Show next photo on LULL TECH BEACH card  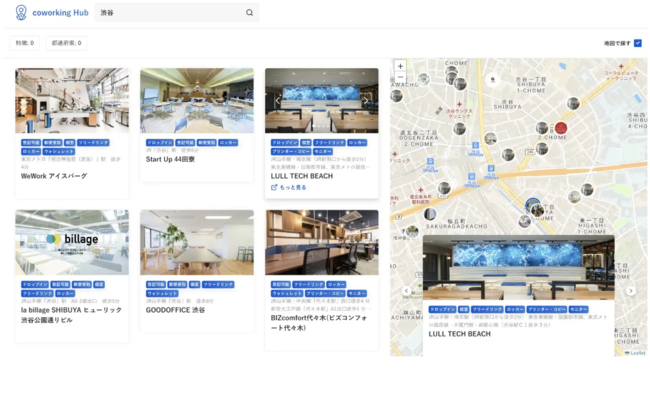(x=365, y=101)
